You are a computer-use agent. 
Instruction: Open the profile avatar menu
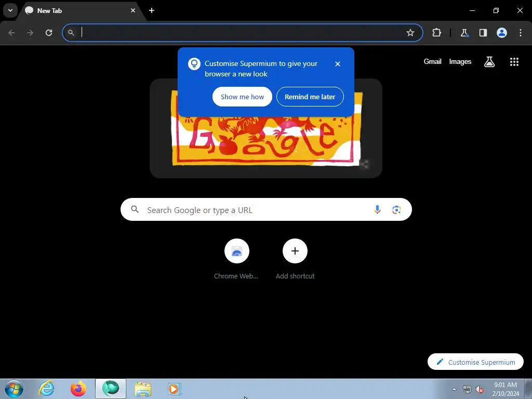[x=502, y=33]
